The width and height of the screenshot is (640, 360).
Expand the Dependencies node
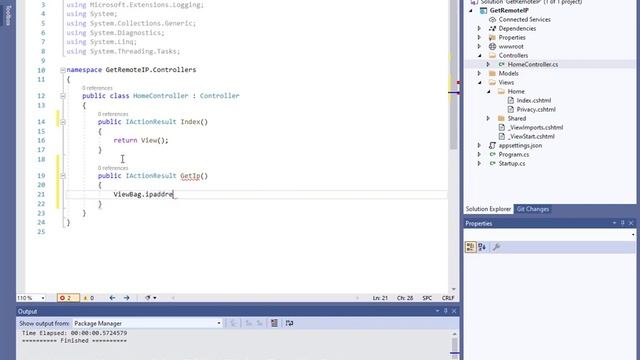click(480, 29)
